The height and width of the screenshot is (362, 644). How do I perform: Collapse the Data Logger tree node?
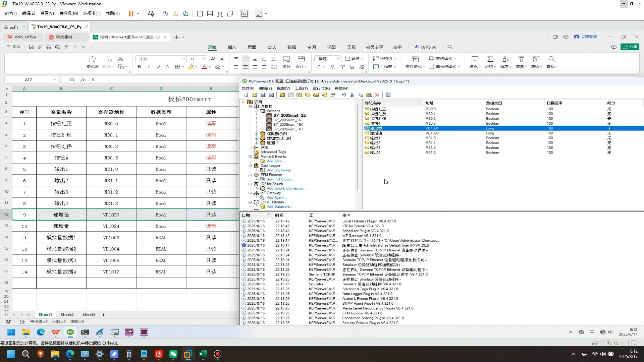pos(250,166)
